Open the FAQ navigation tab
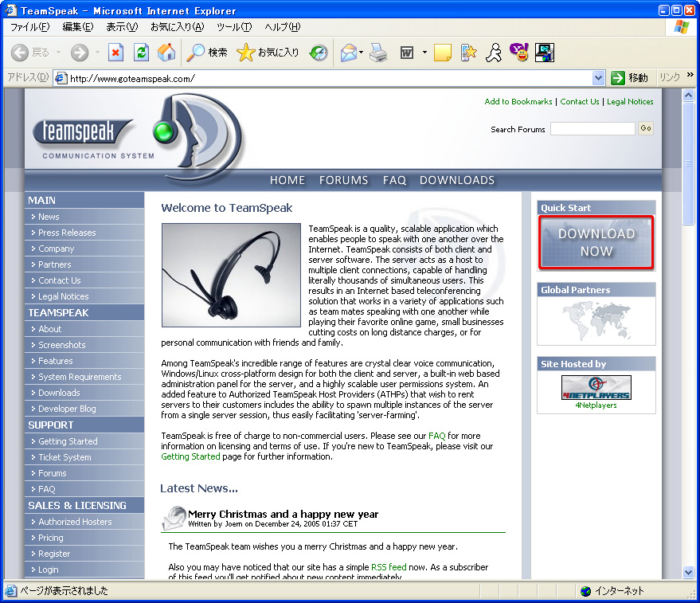This screenshot has width=700, height=603. click(x=395, y=180)
